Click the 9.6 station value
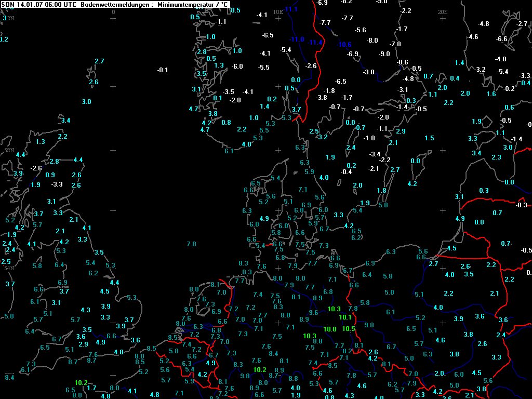Viewport: 532px width, 399px height. pyautogui.click(x=313, y=313)
